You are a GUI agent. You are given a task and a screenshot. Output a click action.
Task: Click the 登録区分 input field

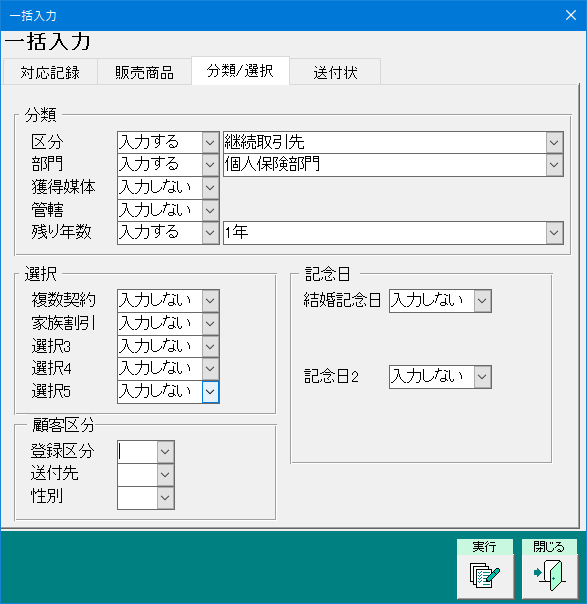tap(138, 452)
